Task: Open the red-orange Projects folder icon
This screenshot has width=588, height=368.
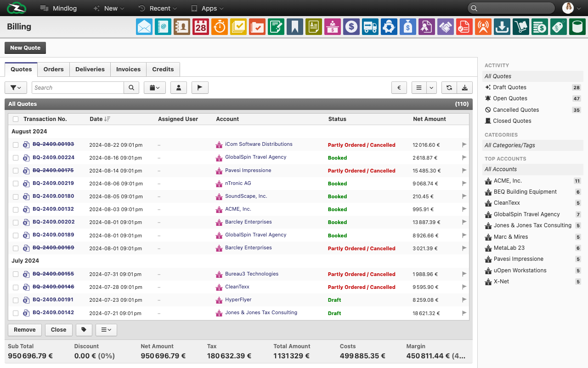Action: click(257, 27)
